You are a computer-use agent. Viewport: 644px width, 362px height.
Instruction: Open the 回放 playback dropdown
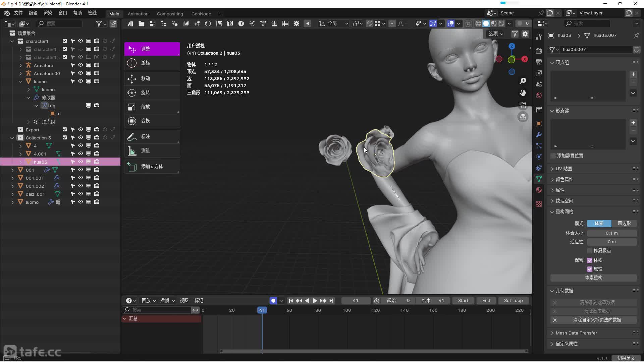coord(149,301)
